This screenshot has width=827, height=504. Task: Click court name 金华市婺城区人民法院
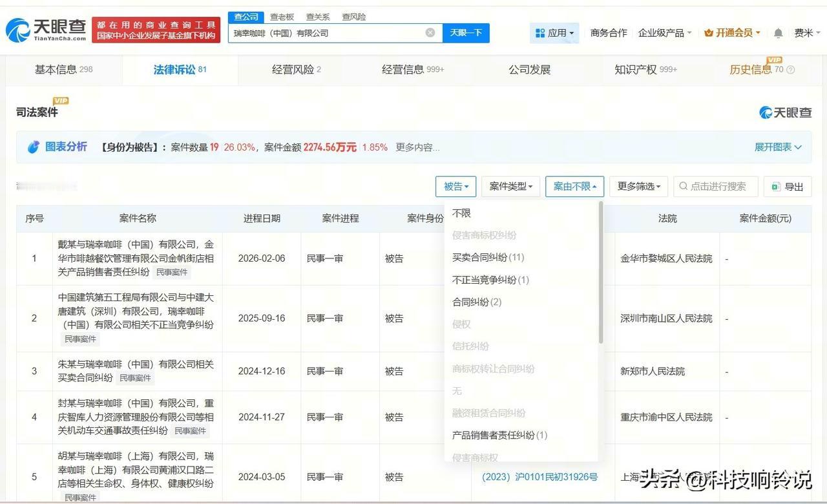[x=666, y=258]
